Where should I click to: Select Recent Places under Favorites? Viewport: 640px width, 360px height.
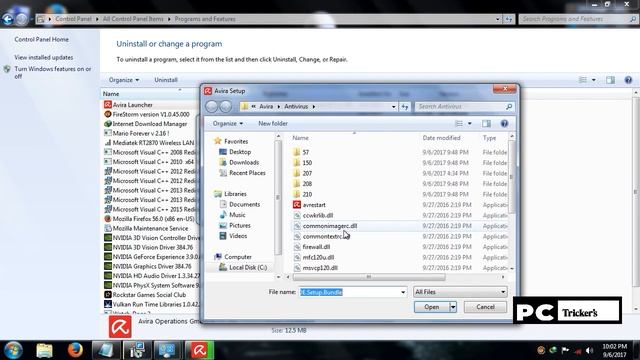click(x=247, y=173)
